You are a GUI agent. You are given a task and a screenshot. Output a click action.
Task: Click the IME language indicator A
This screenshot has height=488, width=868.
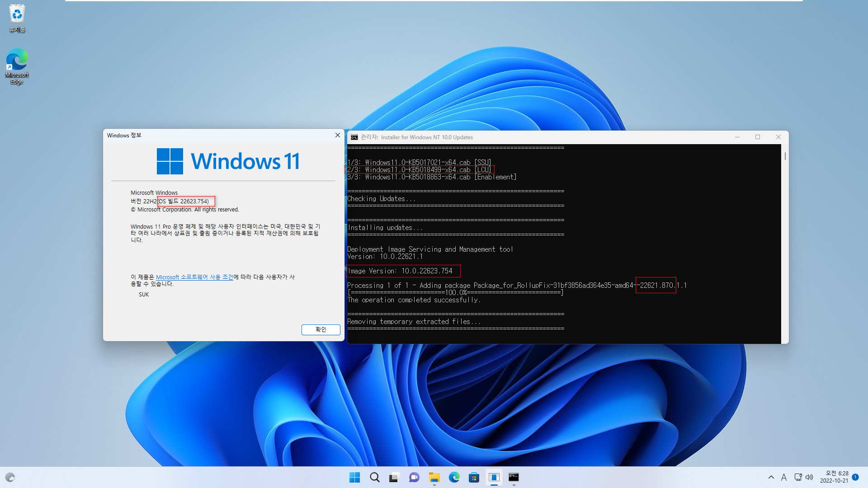[x=784, y=477]
